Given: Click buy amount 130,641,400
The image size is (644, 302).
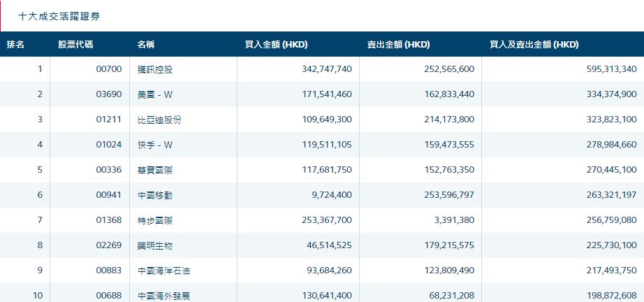Looking at the screenshot, I should 326,296.
